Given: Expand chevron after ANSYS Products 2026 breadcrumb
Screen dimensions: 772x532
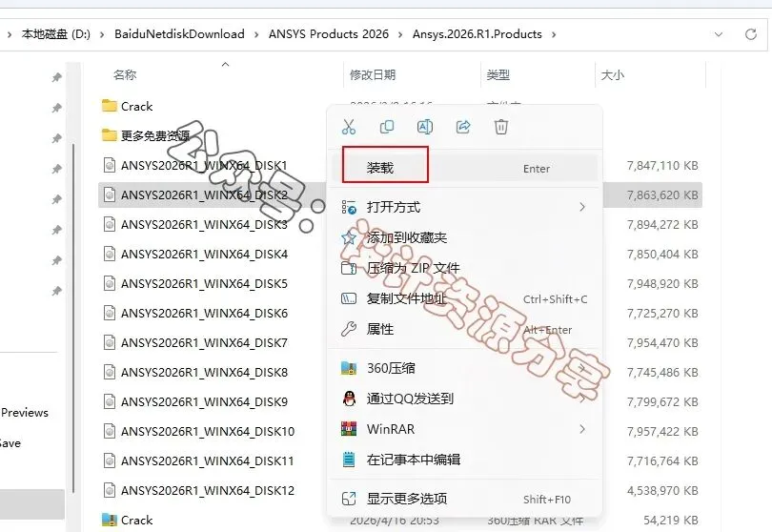Looking at the screenshot, I should (x=400, y=34).
